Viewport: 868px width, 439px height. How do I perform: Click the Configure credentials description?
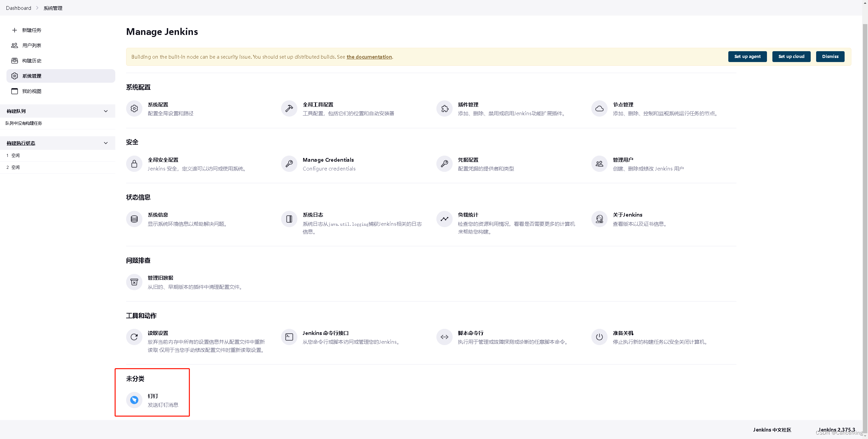(329, 169)
